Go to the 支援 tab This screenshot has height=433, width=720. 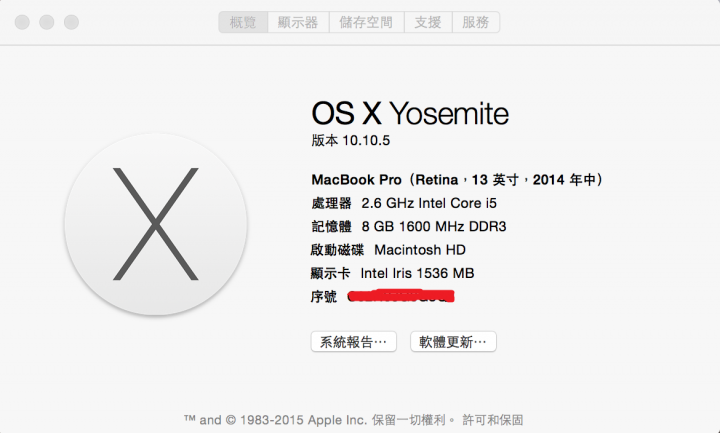tap(428, 22)
